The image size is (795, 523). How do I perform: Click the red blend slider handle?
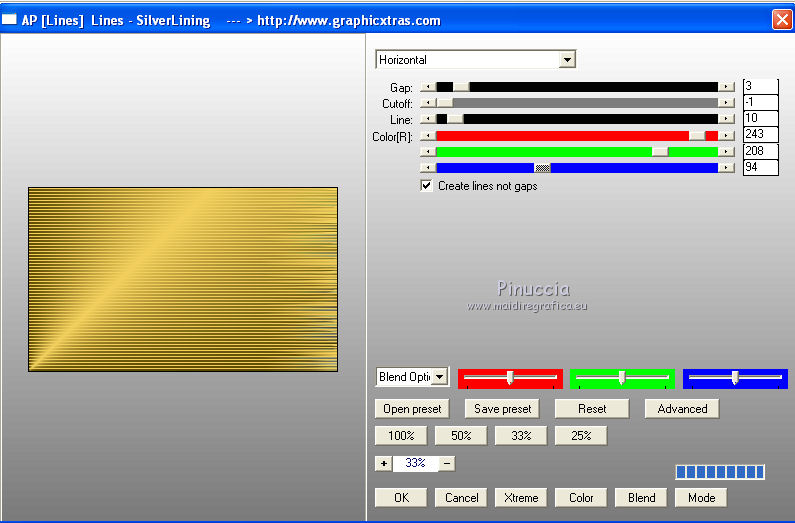click(x=510, y=378)
